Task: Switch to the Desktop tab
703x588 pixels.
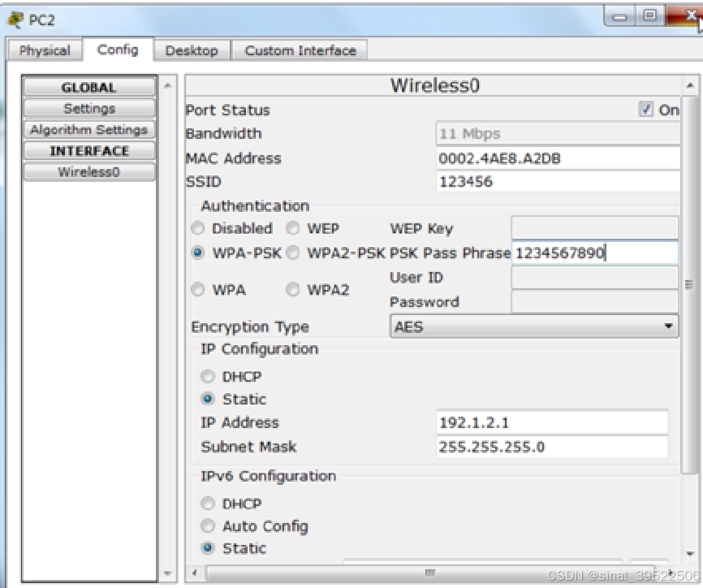Action: [x=192, y=50]
